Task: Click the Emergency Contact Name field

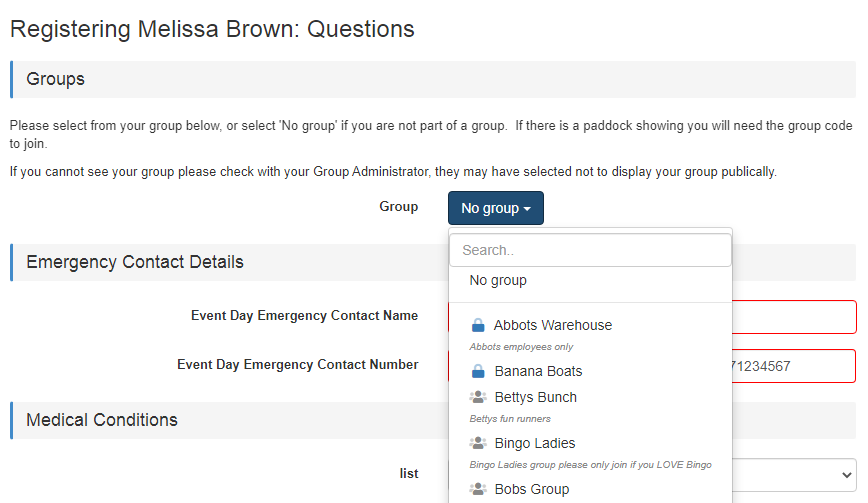Action: point(795,317)
